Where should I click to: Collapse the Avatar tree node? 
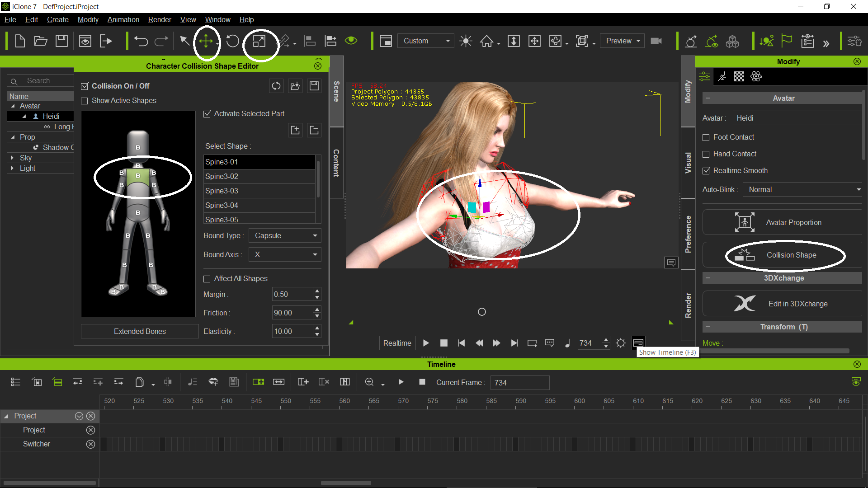(13, 106)
